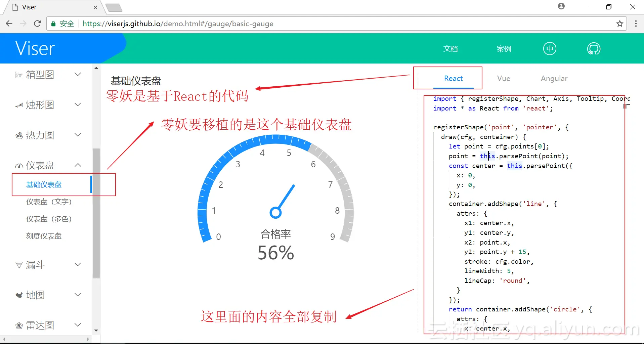Viewport: 644px width, 344px height.
Task: Click the sidebar scroll up arrow
Action: (96, 68)
